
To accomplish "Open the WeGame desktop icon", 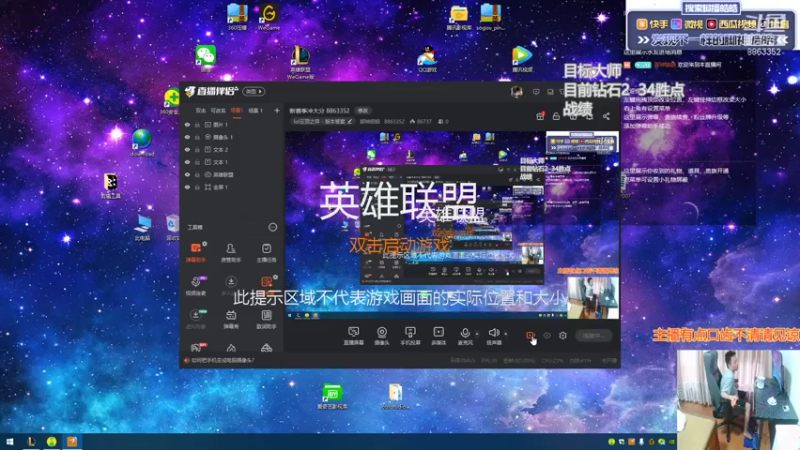I will [268, 17].
